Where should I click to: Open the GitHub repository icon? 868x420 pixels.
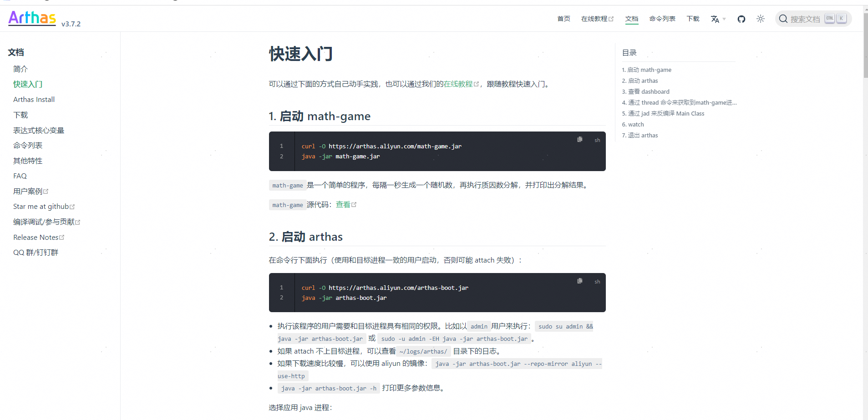(x=741, y=19)
